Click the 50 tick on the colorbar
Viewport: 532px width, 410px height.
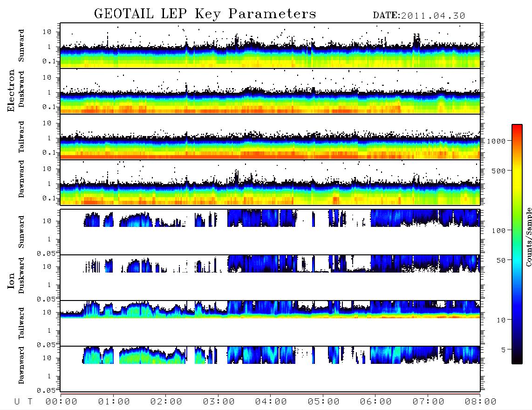click(x=501, y=260)
